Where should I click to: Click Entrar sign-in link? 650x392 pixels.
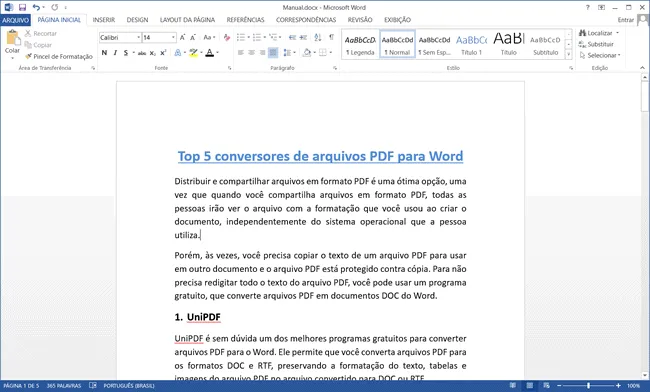[626, 20]
